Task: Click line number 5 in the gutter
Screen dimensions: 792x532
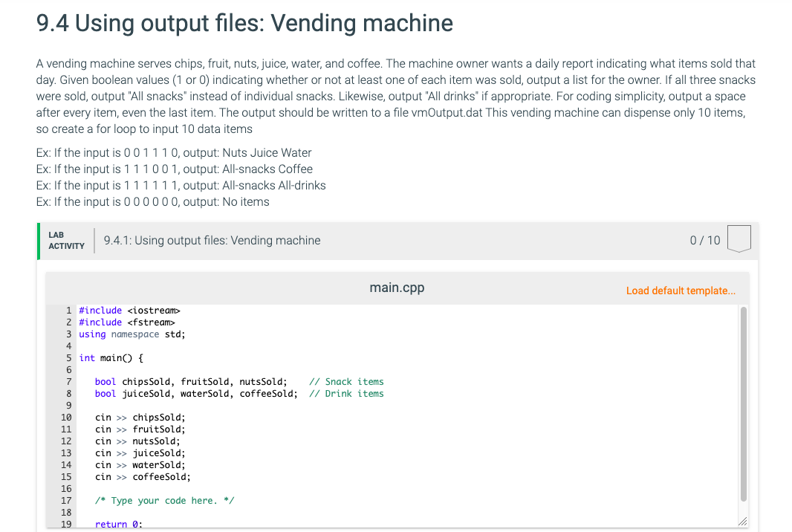Action: [x=68, y=358]
